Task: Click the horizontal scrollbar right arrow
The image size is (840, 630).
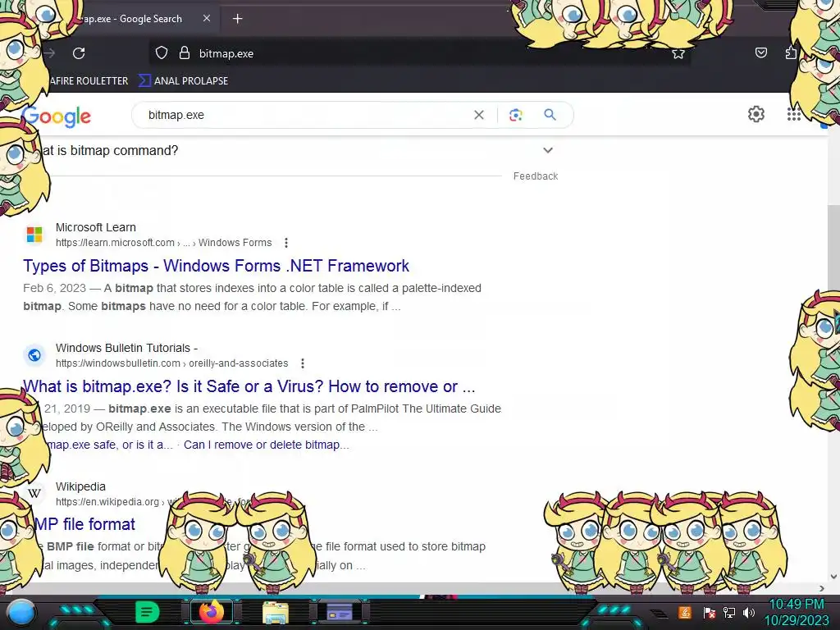Action: click(822, 588)
